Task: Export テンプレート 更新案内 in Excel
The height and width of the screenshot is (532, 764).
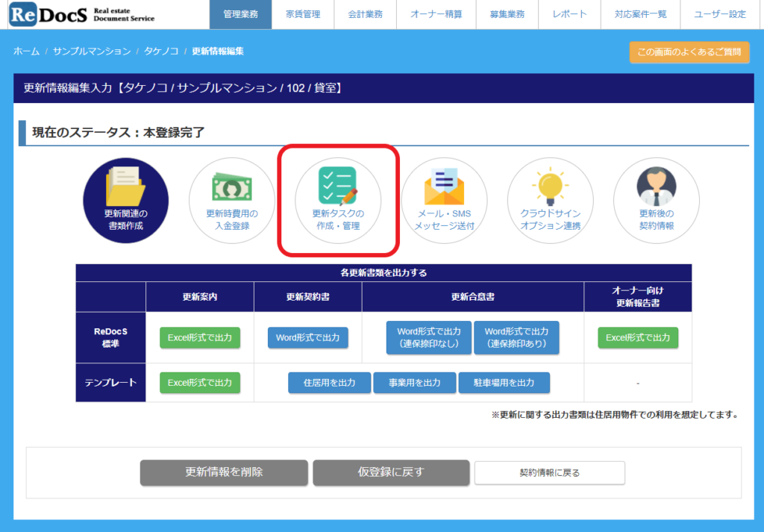Action: click(x=200, y=383)
